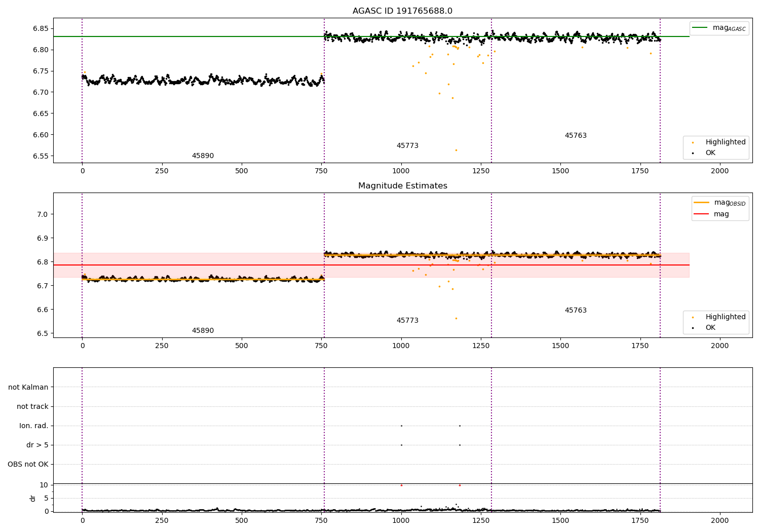
Task: Click the 6.9 y-axis tick label
Action: pos(43,238)
